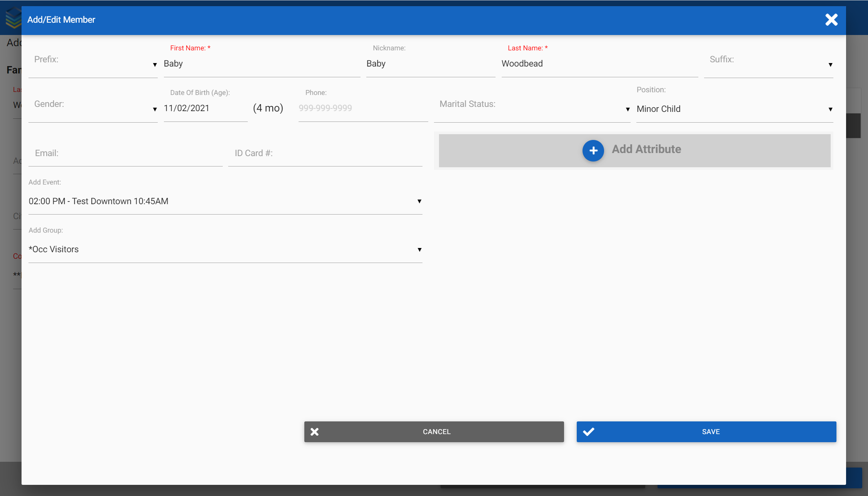This screenshot has height=496, width=868.
Task: Click the First Name field with Baby
Action: tap(262, 64)
